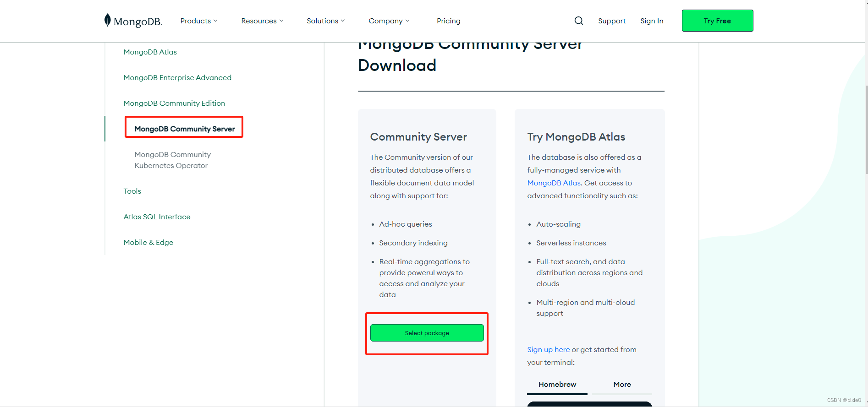
Task: Expand the Company dropdown menu
Action: coord(389,21)
